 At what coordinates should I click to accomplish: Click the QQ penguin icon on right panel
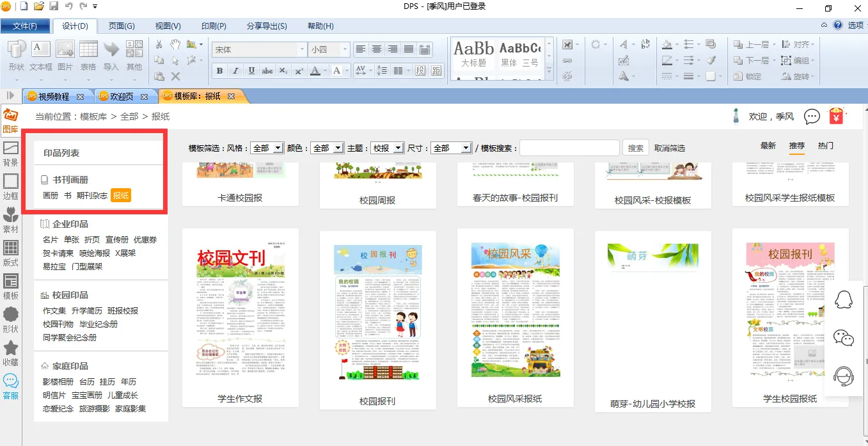point(844,299)
